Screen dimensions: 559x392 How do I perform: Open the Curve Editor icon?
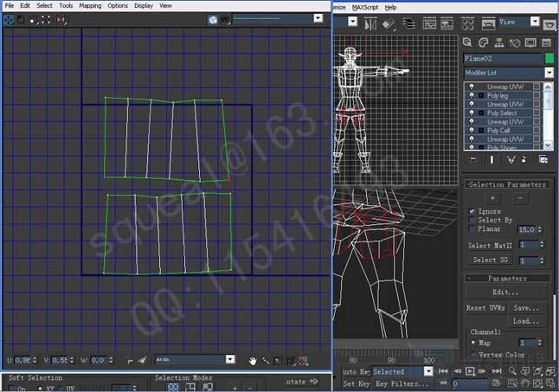(x=429, y=24)
